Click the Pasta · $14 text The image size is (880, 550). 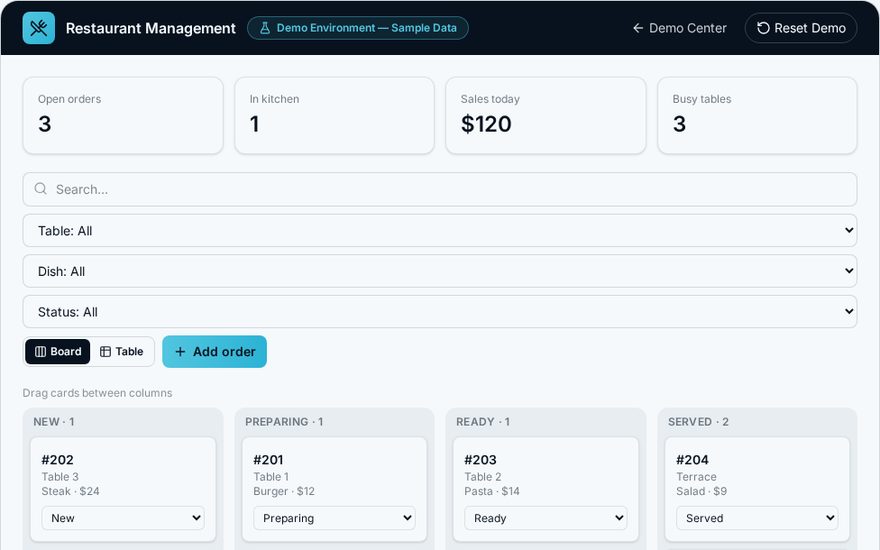click(x=492, y=491)
